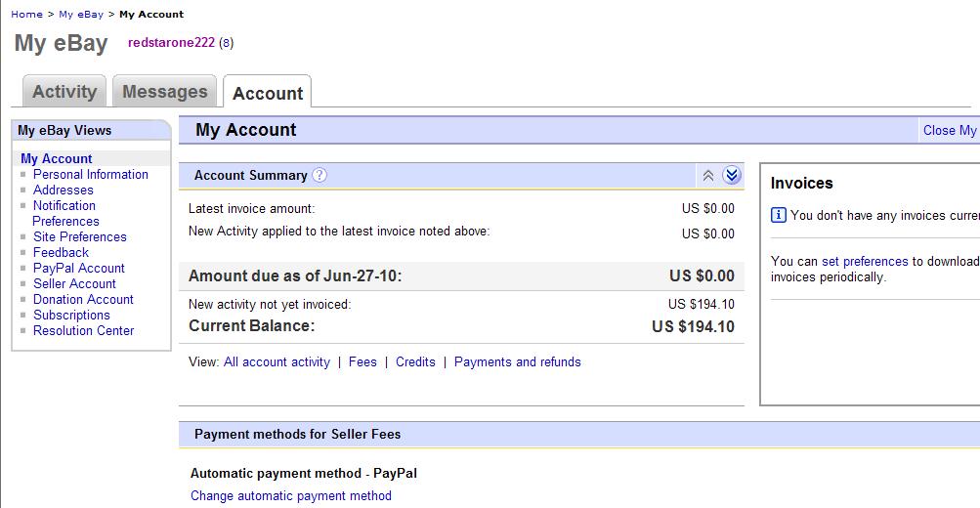
Task: Open Addresses in sidebar
Action: coord(64,190)
